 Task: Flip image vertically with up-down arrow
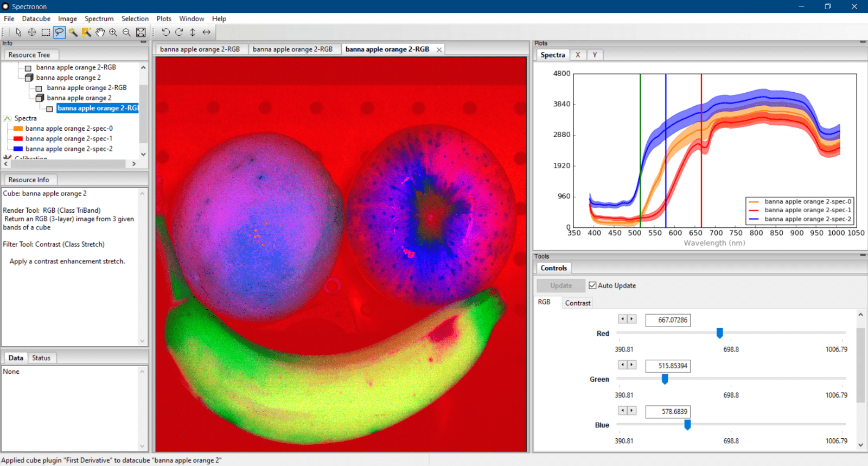click(x=193, y=33)
